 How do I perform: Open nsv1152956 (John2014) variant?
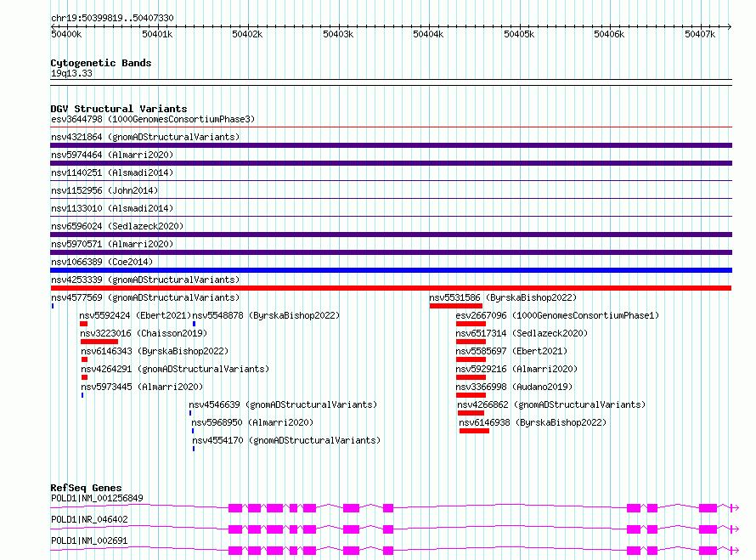[104, 190]
